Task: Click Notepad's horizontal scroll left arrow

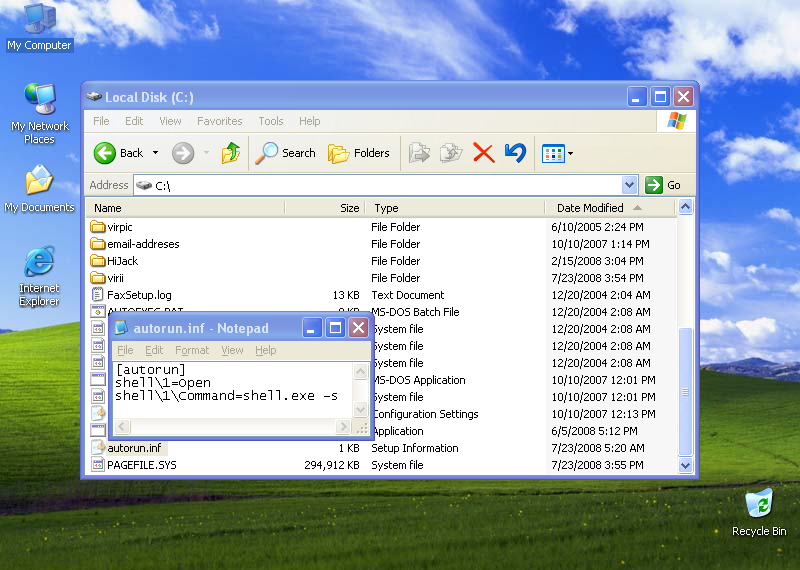Action: (122, 426)
